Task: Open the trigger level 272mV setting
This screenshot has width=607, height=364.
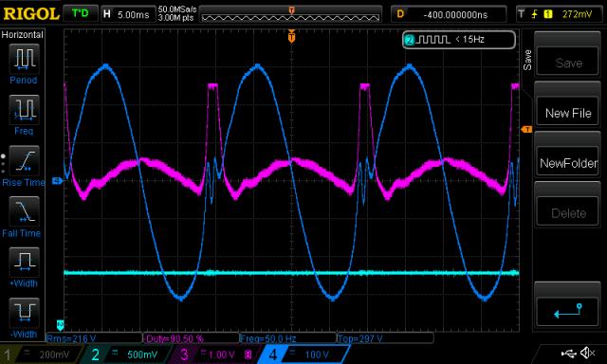Action: pyautogui.click(x=560, y=15)
